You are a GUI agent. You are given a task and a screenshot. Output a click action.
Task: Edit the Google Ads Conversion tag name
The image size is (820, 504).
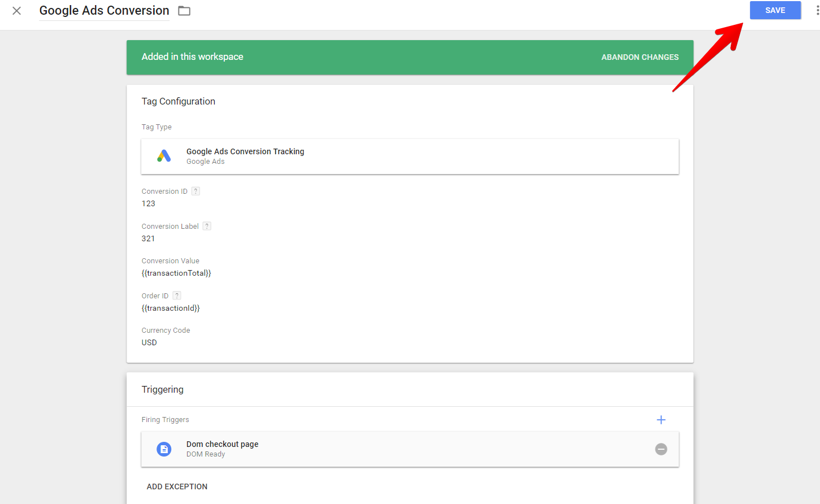104,11
